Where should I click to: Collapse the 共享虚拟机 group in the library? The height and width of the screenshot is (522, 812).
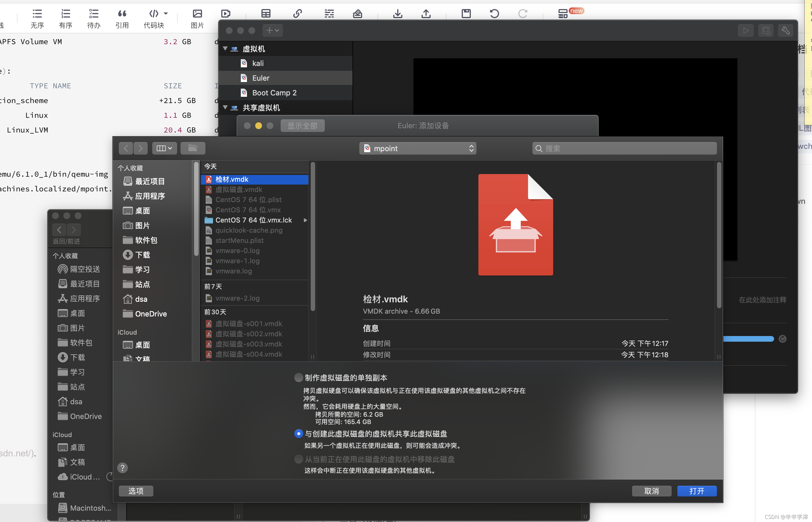point(225,108)
